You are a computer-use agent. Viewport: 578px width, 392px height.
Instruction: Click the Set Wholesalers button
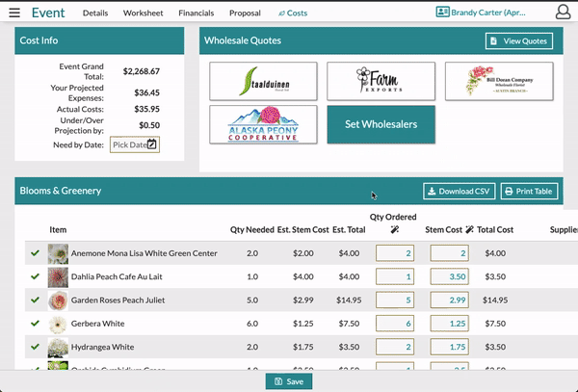click(x=381, y=124)
